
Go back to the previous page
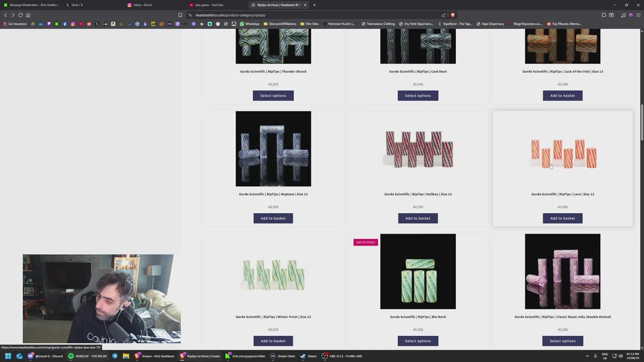point(6,15)
